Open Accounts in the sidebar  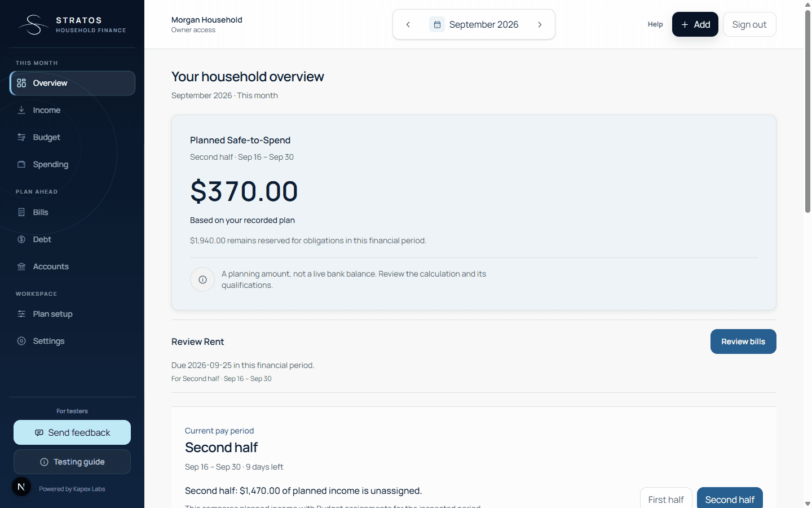pos(72,266)
